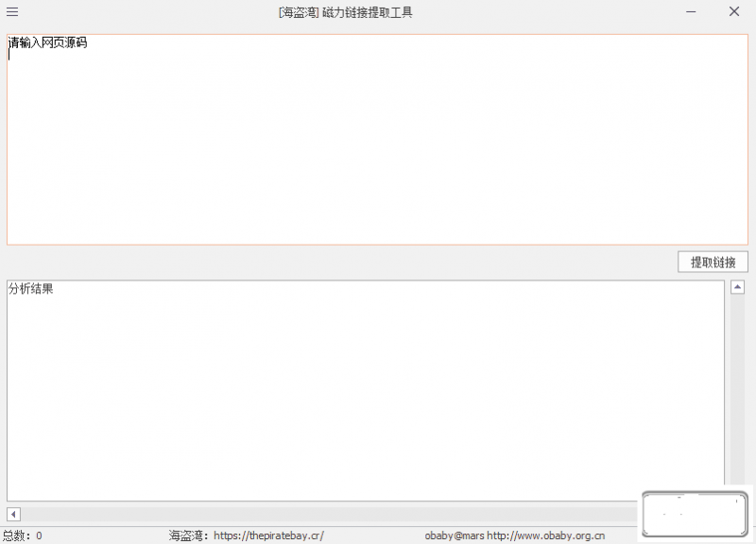Click the left arrow on the horizontal scrollbar
The height and width of the screenshot is (544, 756).
[x=13, y=514]
